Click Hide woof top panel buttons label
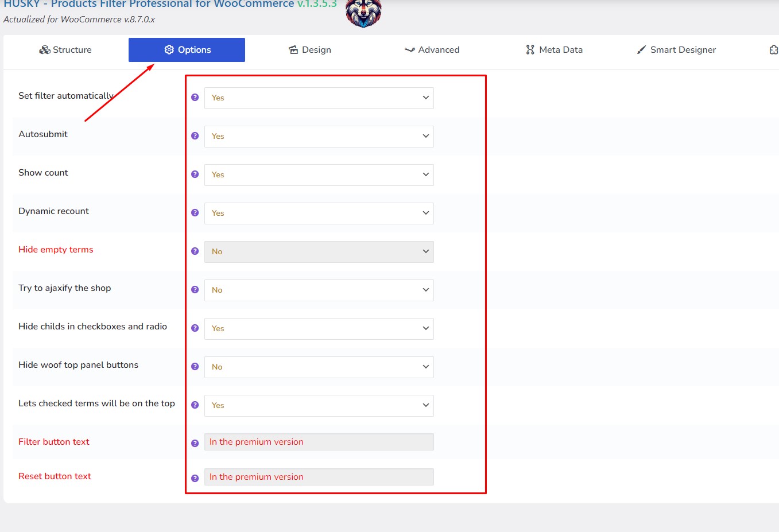 click(x=78, y=365)
